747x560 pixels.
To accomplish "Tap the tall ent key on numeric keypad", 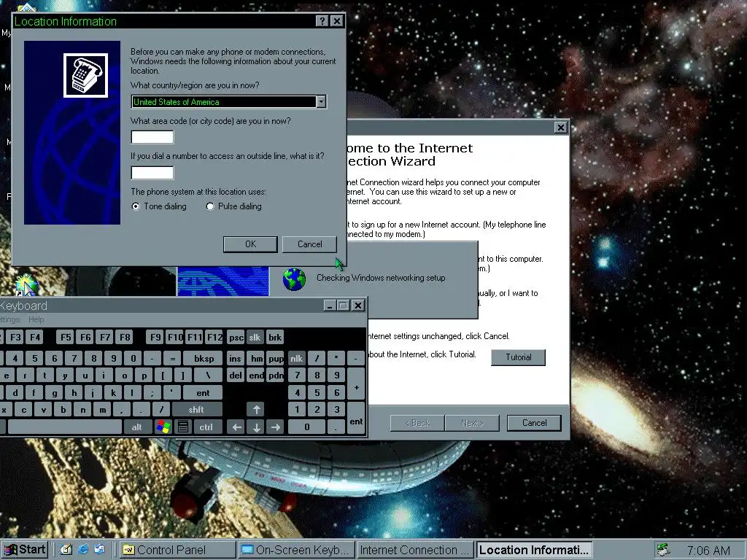I will pos(356,418).
